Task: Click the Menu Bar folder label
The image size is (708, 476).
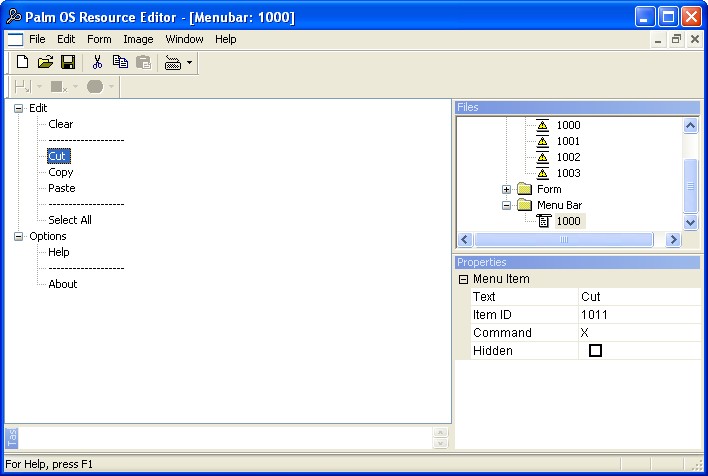Action: (x=559, y=205)
